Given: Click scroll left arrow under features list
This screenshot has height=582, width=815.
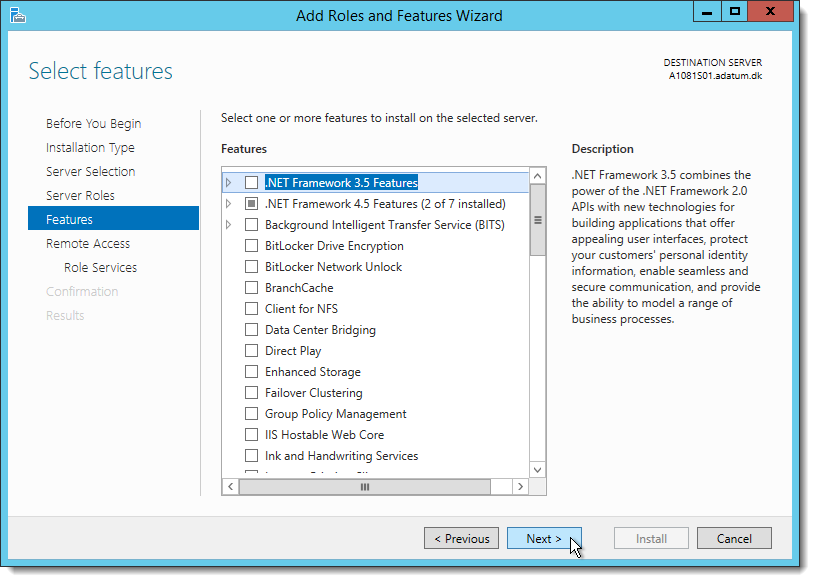Looking at the screenshot, I should (231, 487).
